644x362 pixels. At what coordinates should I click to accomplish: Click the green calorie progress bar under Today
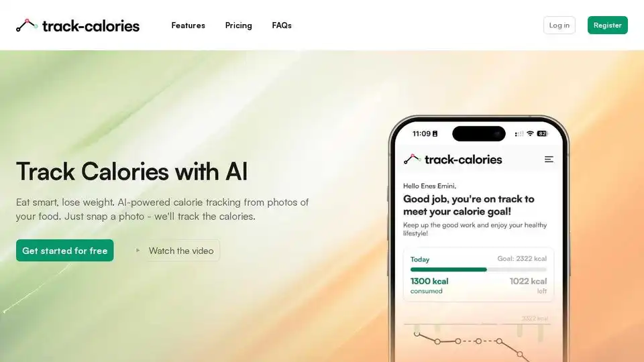point(449,269)
